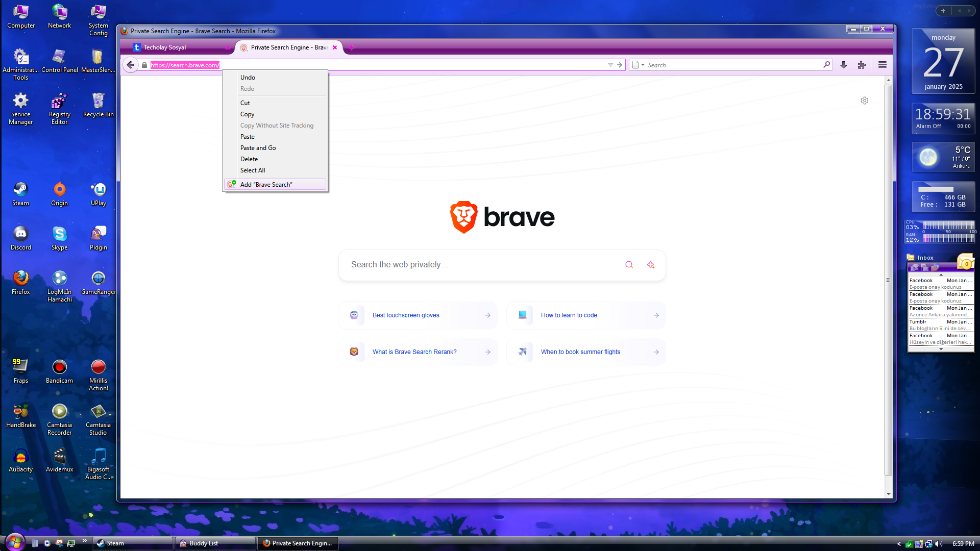Close the Techolay Sosyal tab
Screen dimensions: 980x551
pyautogui.click(x=227, y=47)
